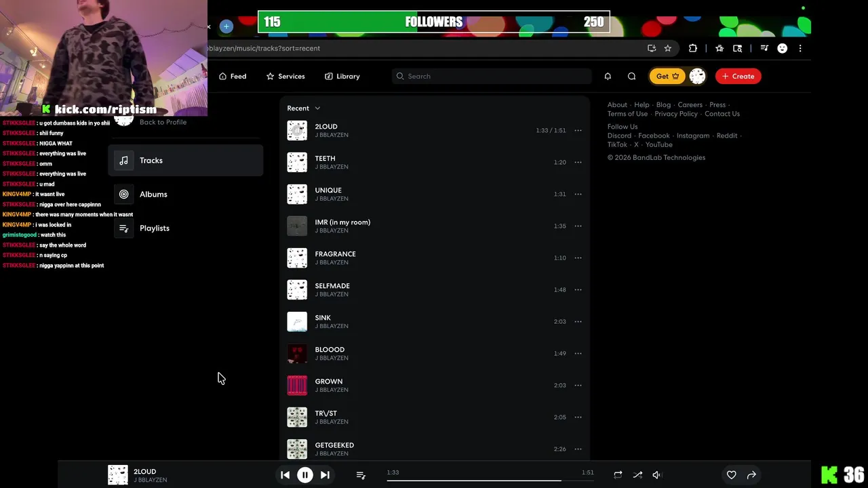This screenshot has width=868, height=488.
Task: Open the FRAGRANCE track title
Action: pyautogui.click(x=335, y=254)
